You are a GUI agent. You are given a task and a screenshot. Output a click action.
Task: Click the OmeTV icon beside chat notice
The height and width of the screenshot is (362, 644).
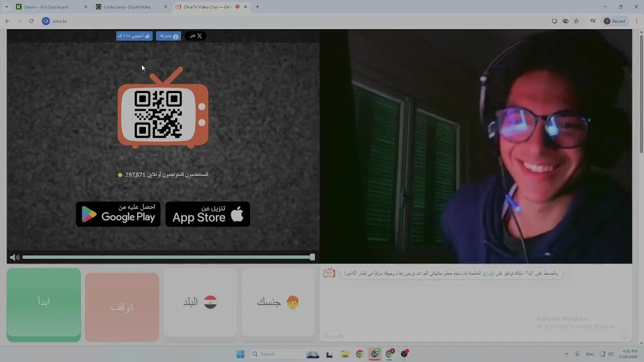[329, 273]
